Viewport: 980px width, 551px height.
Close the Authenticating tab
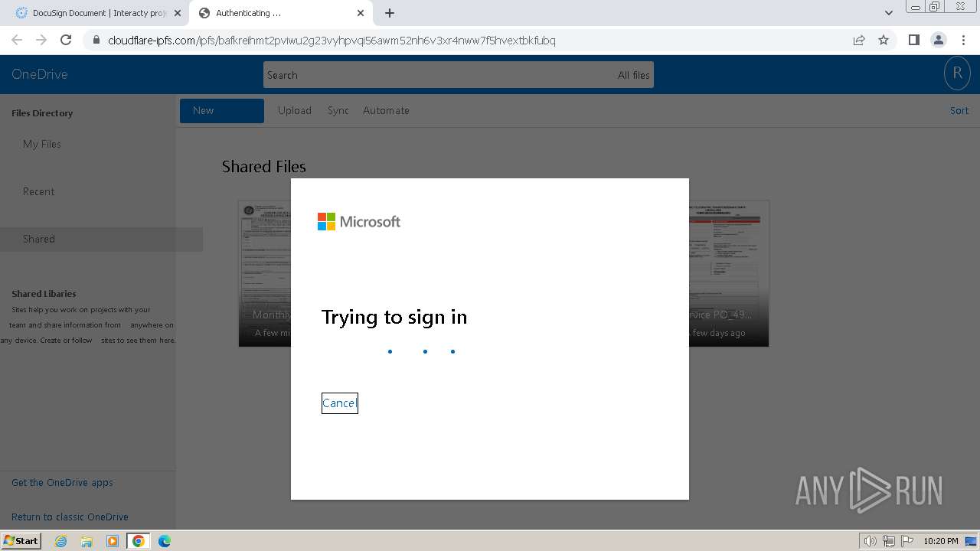tap(361, 13)
